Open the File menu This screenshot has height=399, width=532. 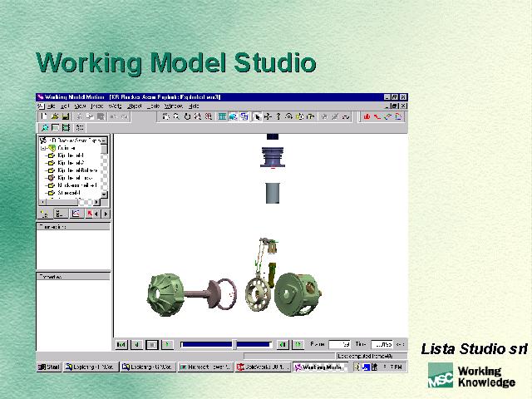pyautogui.click(x=52, y=106)
